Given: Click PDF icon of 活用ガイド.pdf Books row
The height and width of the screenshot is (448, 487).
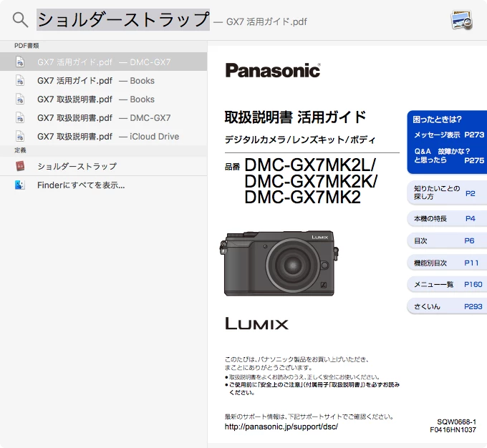Looking at the screenshot, I should (20, 81).
